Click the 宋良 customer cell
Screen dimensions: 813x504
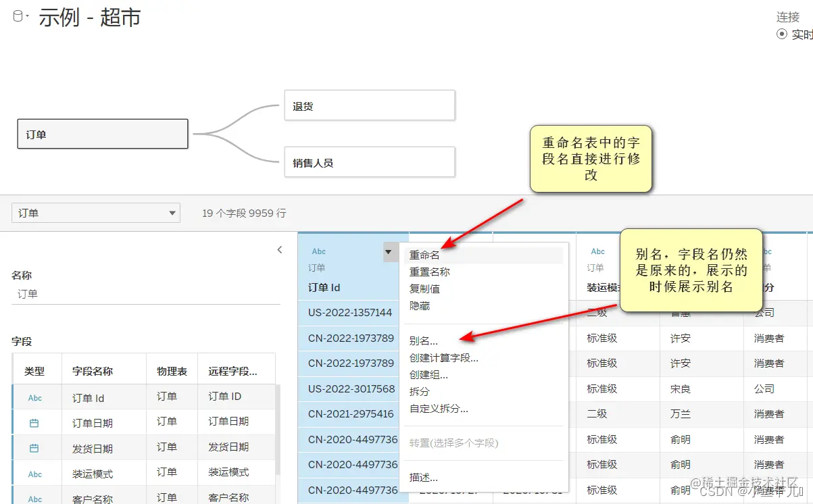(x=702, y=388)
